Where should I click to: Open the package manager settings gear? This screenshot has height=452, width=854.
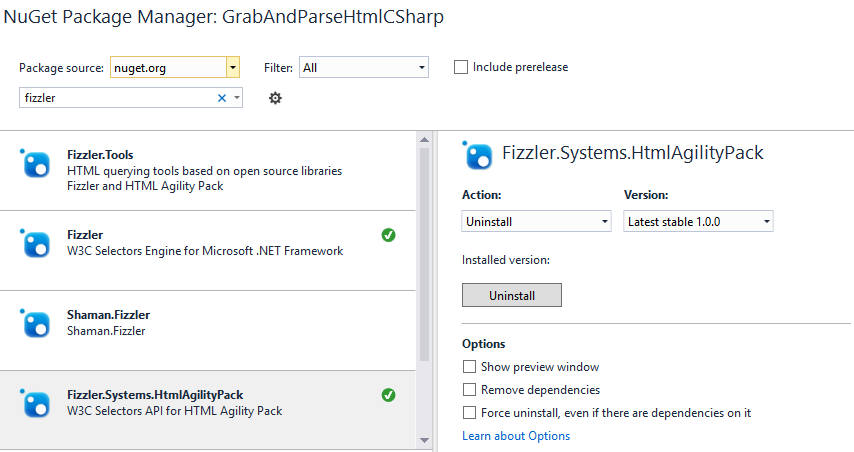275,98
